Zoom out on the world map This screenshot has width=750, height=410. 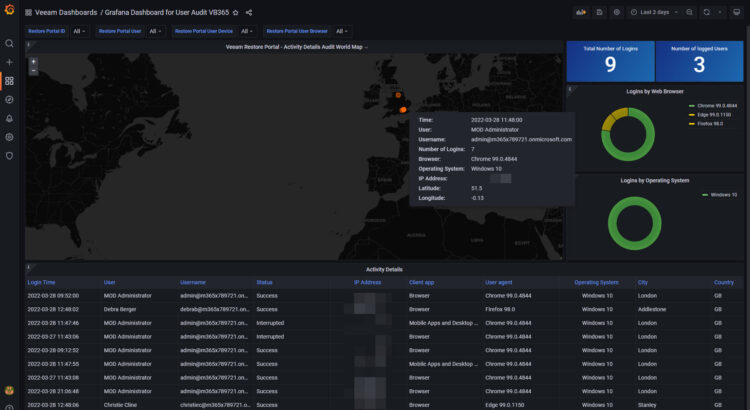point(33,70)
